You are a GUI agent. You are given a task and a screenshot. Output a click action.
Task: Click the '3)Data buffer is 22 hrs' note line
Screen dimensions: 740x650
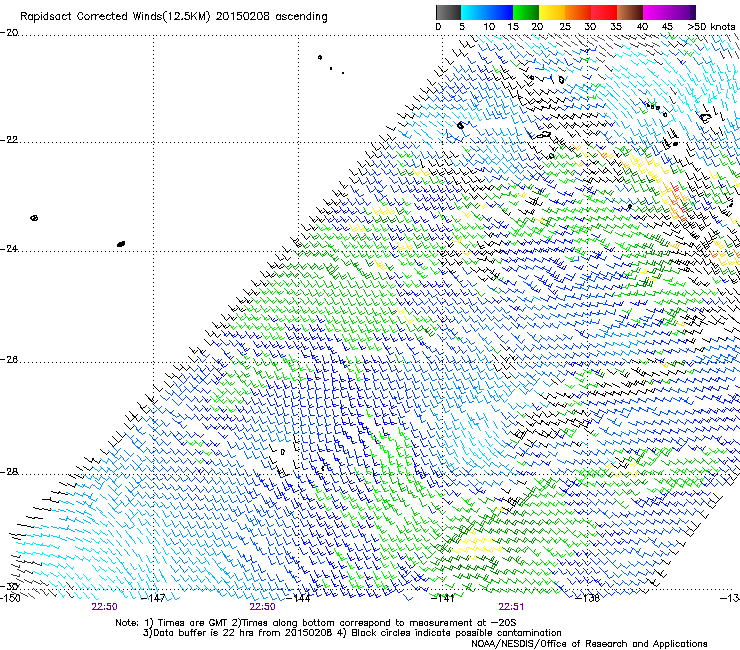(x=352, y=633)
